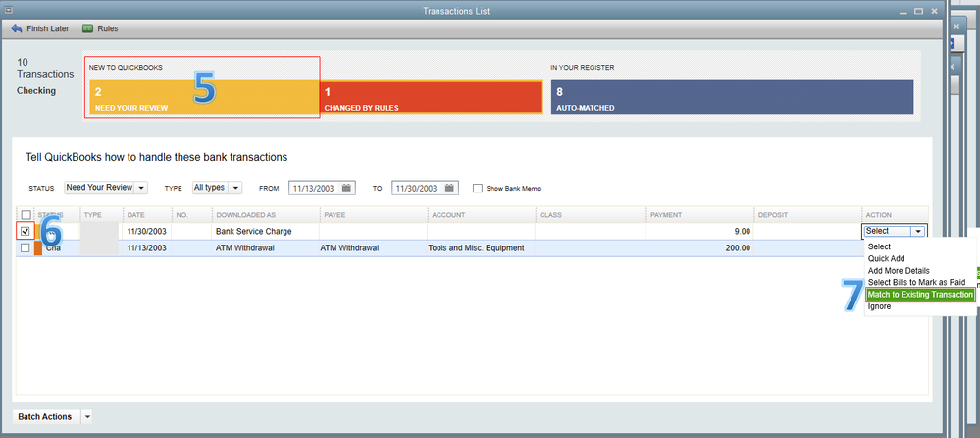This screenshot has height=438, width=980.
Task: Click the Finish Later arrow icon
Action: (17, 28)
